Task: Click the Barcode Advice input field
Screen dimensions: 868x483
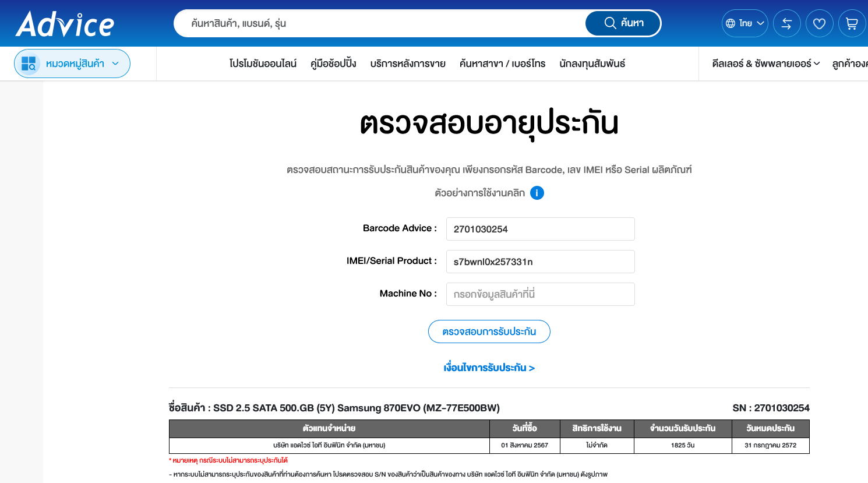Action: coord(540,229)
